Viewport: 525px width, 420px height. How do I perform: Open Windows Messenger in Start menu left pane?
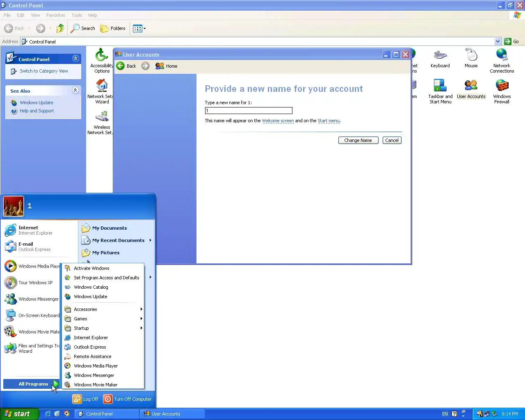click(32, 299)
